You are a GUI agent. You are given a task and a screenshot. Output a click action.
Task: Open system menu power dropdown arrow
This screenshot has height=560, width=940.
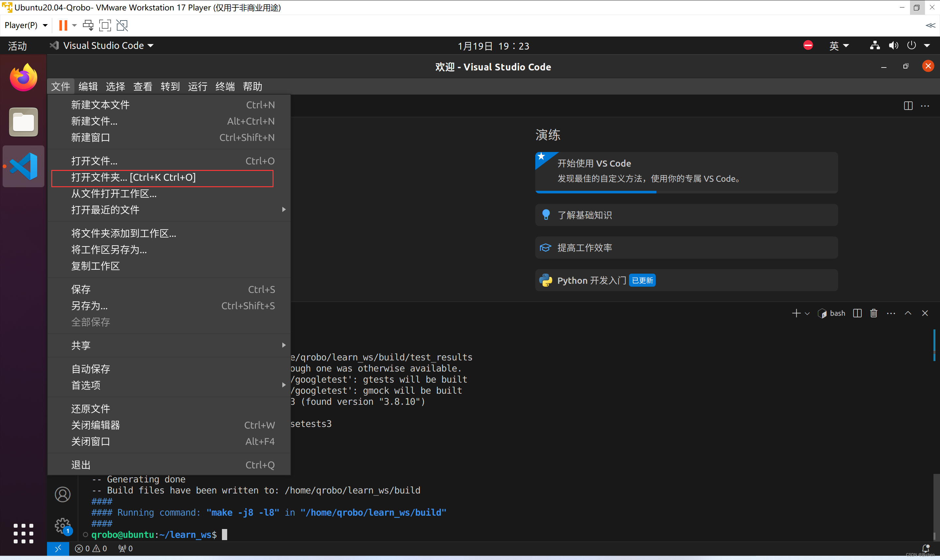tap(927, 46)
